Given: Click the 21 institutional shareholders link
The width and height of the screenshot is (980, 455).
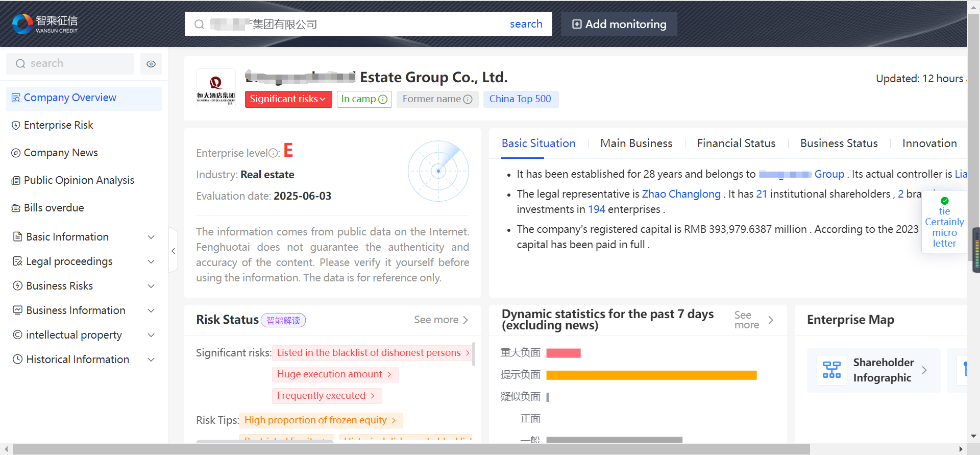Looking at the screenshot, I should tap(762, 194).
